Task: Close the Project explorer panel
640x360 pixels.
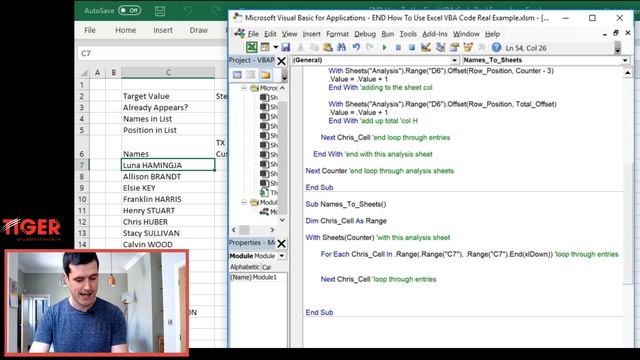Action: (x=281, y=61)
